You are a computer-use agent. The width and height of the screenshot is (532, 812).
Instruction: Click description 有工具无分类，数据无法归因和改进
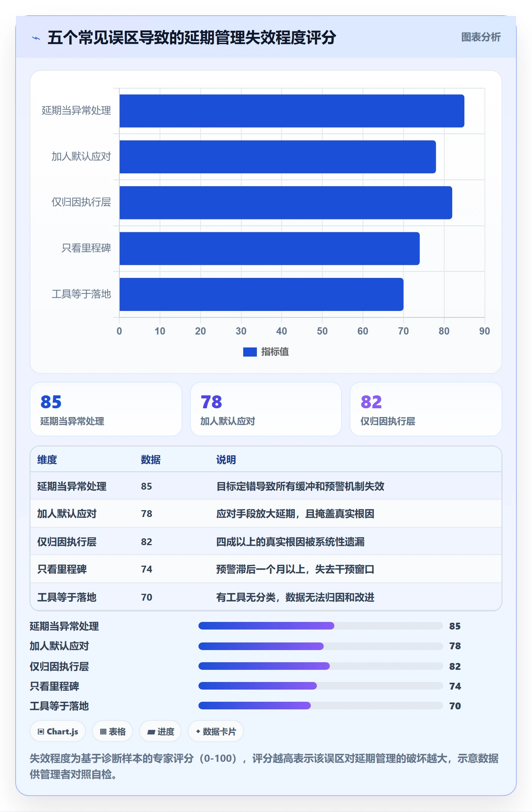pyautogui.click(x=295, y=597)
